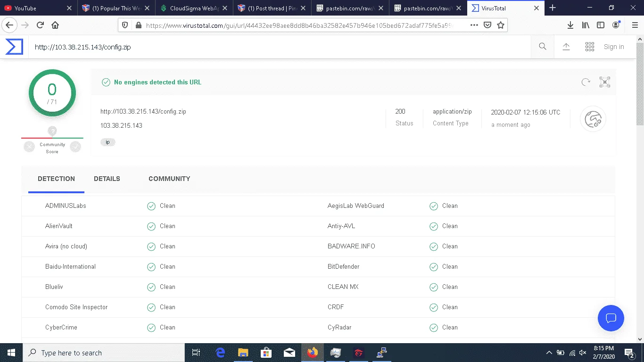
Task: Click the Firefox home icon
Action: pyautogui.click(x=55, y=25)
